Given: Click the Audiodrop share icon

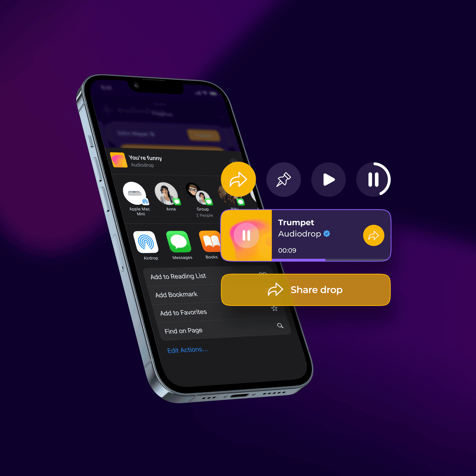Looking at the screenshot, I should pos(371,236).
